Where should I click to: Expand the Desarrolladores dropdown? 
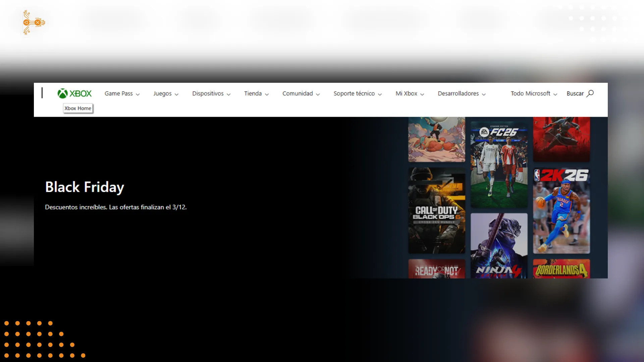pyautogui.click(x=462, y=94)
